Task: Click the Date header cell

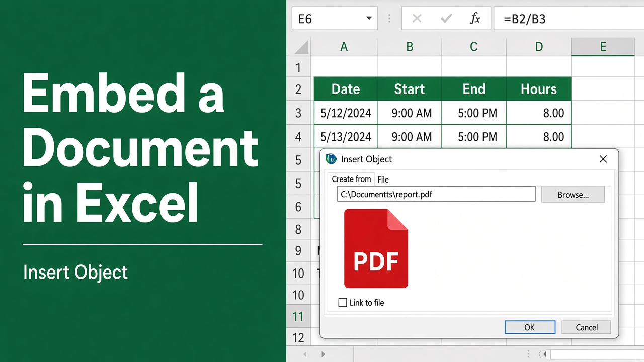Action: (346, 89)
